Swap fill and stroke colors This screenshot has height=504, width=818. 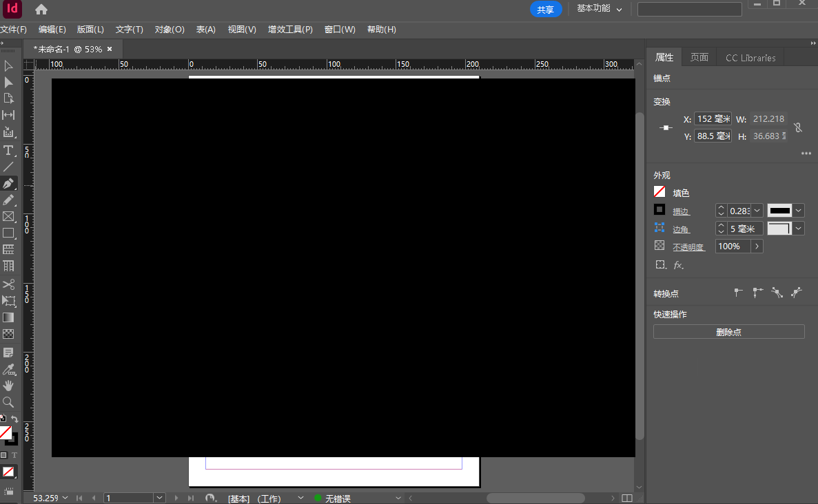pos(14,419)
